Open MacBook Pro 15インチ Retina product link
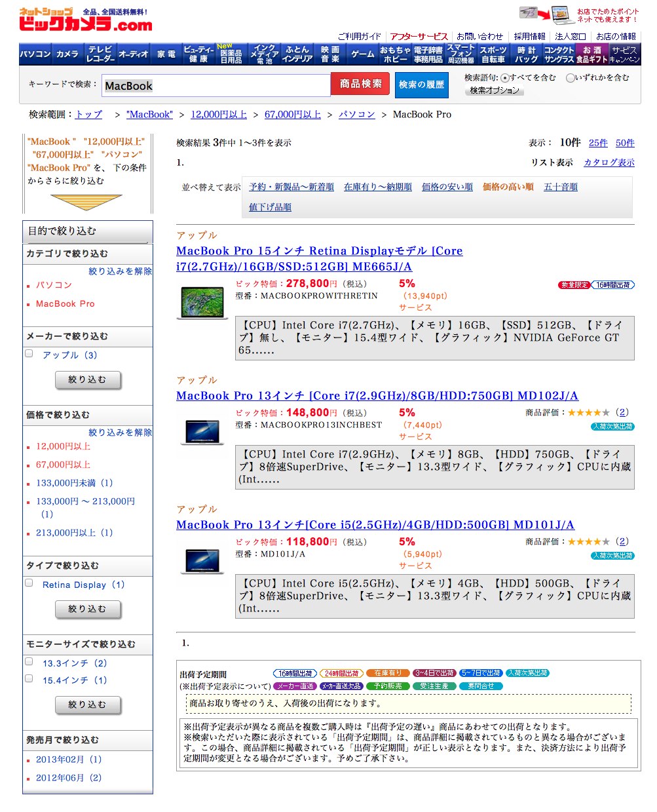This screenshot has height=812, width=657. click(320, 259)
